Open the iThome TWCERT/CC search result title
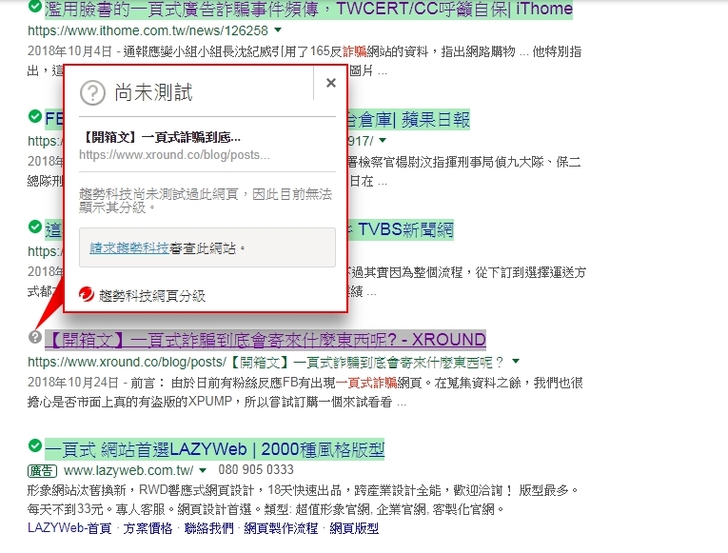Image resolution: width=728 pixels, height=553 pixels. [x=309, y=9]
